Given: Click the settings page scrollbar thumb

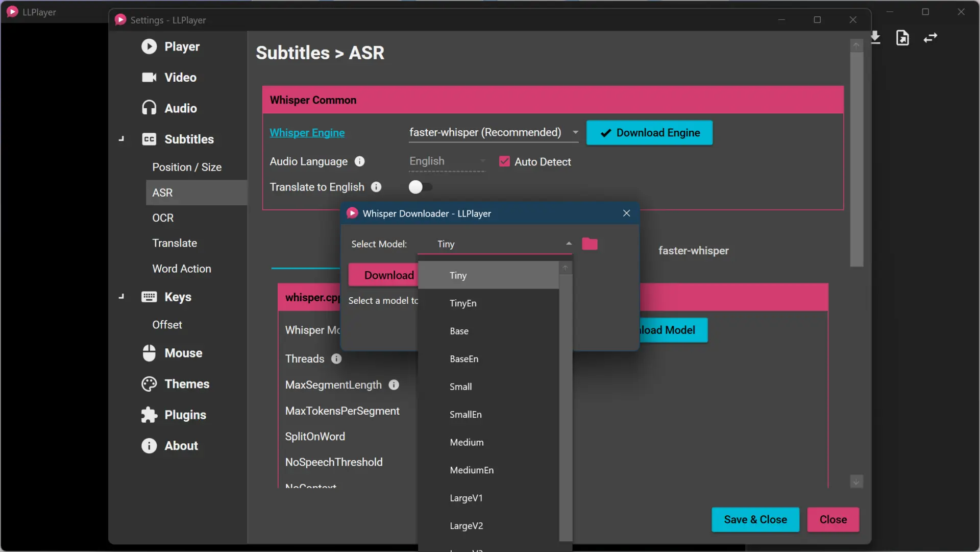Looking at the screenshot, I should click(x=856, y=159).
